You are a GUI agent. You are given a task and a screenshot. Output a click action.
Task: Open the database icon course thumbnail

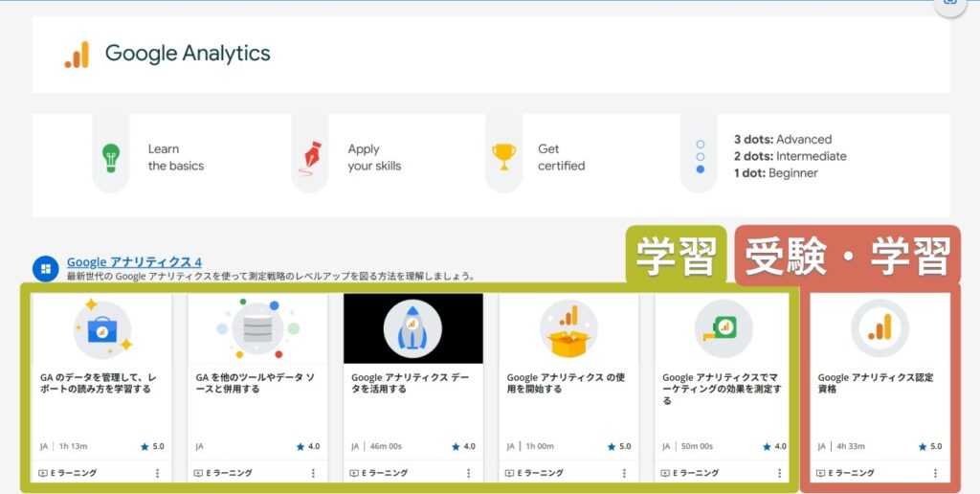(257, 329)
